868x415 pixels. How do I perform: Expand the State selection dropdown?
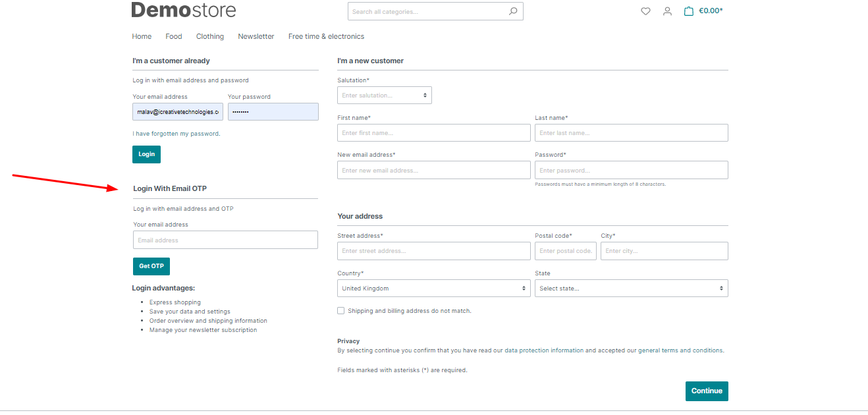[631, 288]
